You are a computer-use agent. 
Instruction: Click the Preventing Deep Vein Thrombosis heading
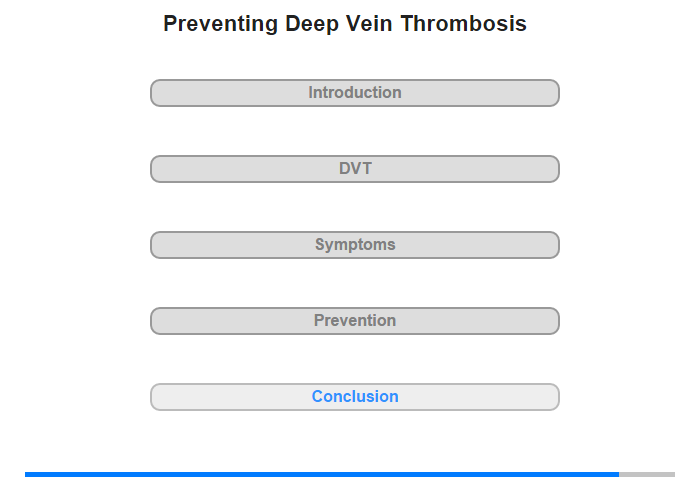tap(345, 24)
